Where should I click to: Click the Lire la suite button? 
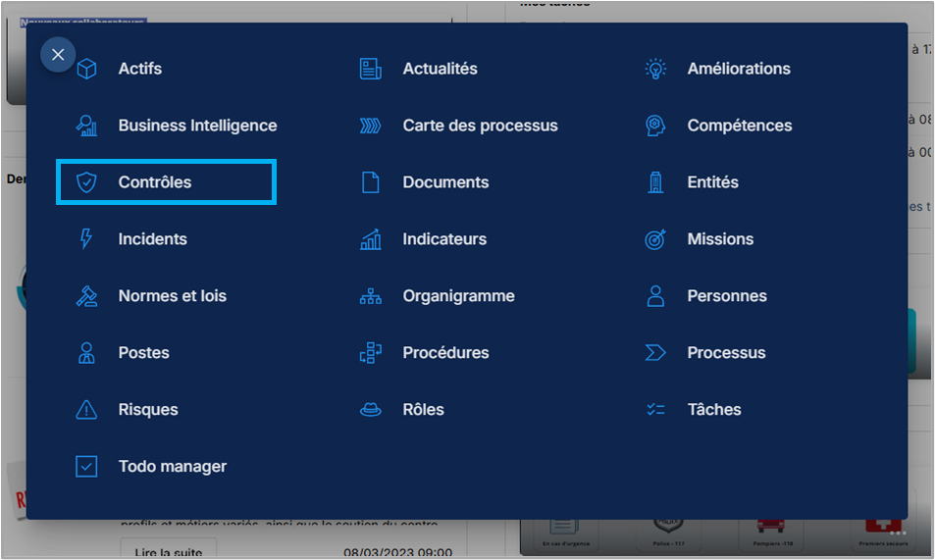pos(161,551)
